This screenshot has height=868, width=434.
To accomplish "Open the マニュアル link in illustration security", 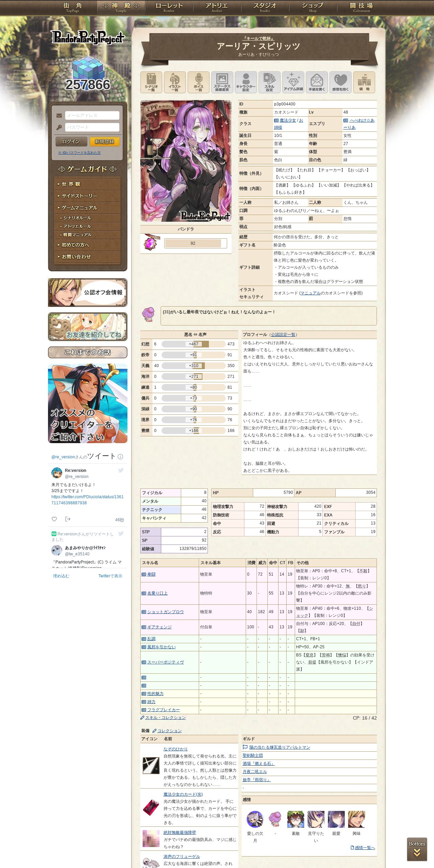I will point(310,293).
